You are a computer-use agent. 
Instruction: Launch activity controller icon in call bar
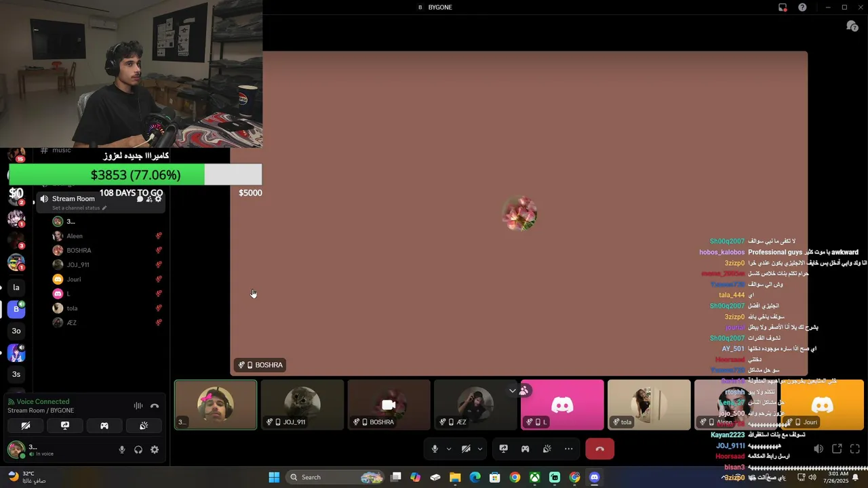[x=525, y=449]
